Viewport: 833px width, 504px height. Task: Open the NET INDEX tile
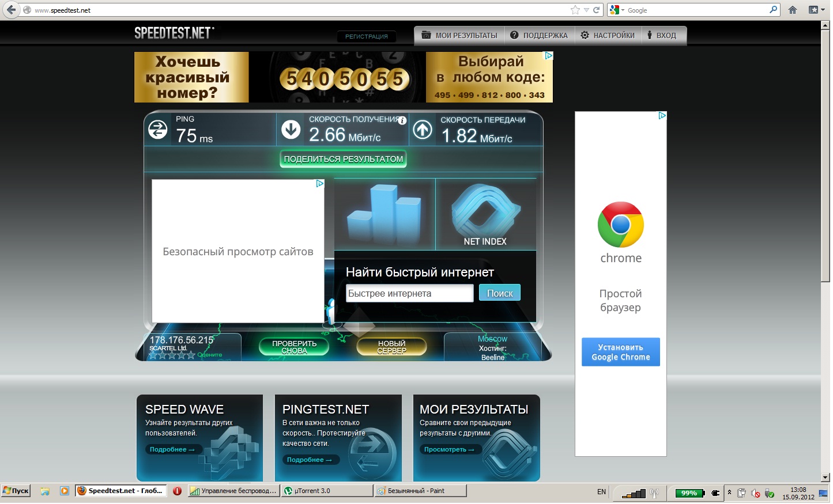[486, 214]
